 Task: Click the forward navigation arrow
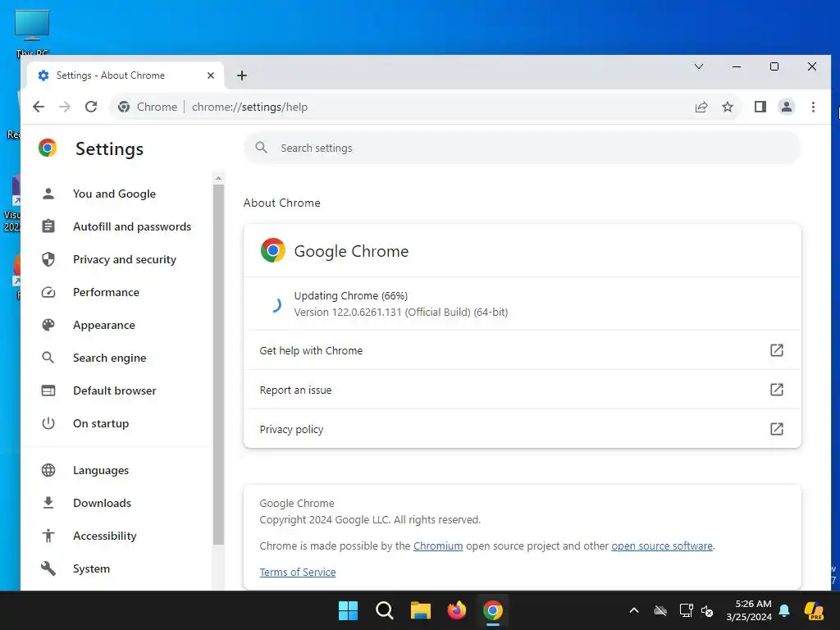[x=65, y=107]
